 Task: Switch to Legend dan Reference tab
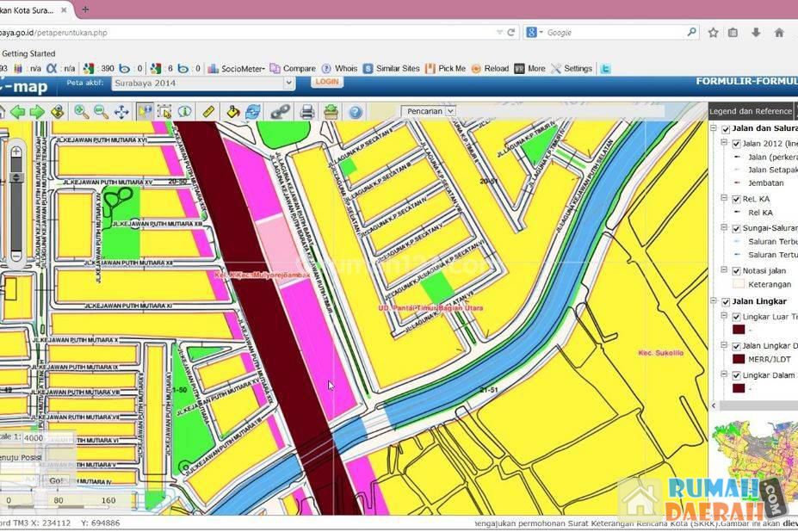point(750,111)
